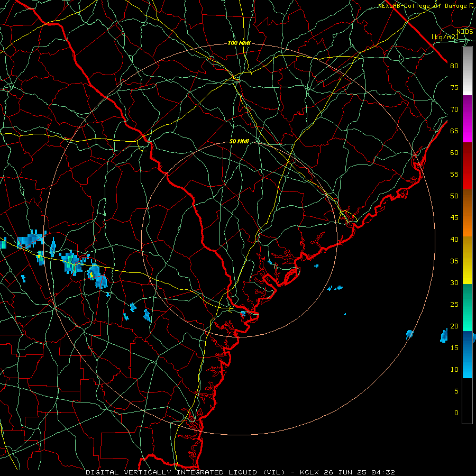Click the "[kg/m2]" units label
Viewport: 476px width, 476px height.
click(x=445, y=37)
